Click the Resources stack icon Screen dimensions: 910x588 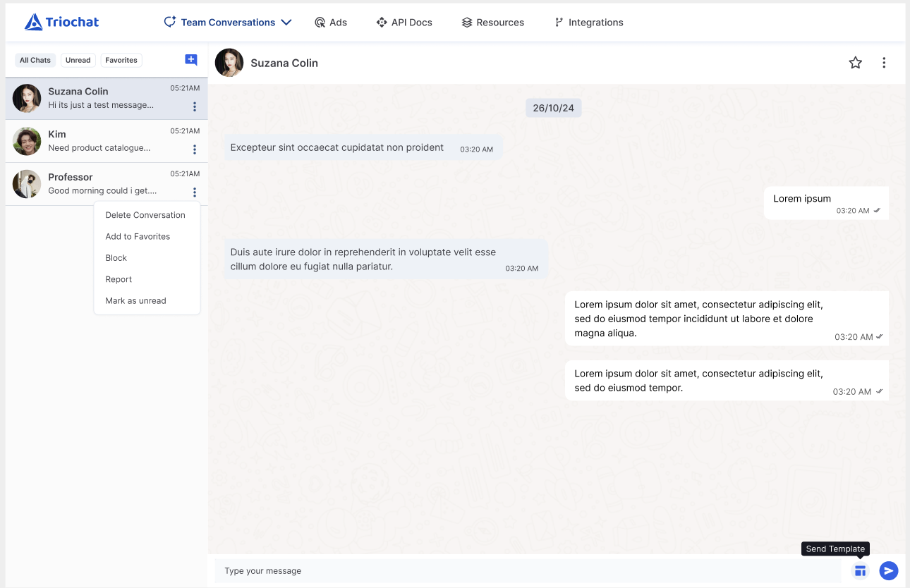click(x=467, y=22)
